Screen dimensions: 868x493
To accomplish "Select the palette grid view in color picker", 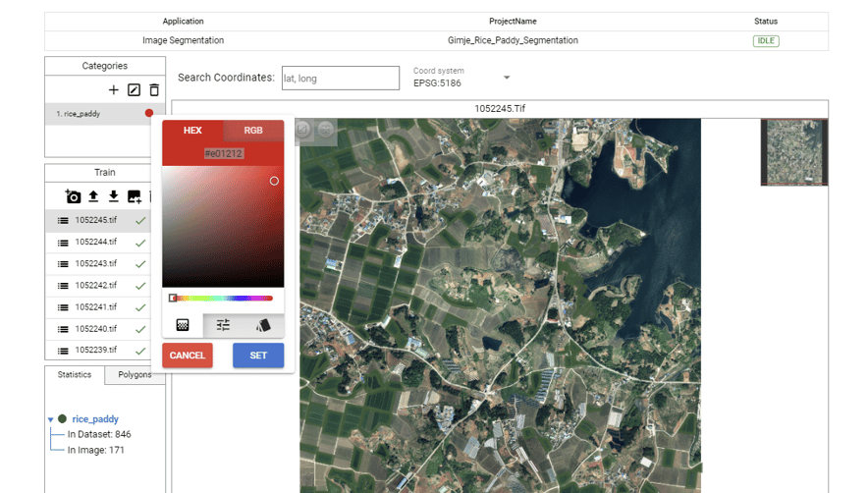I will tap(183, 325).
